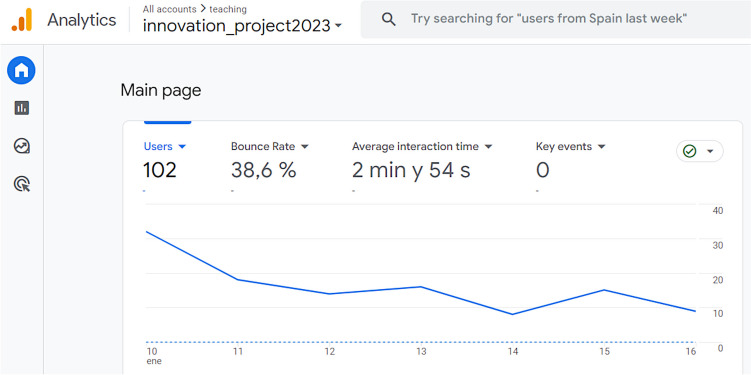Open the innovation_project2023 property selector
This screenshot has width=751, height=375.
242,26
